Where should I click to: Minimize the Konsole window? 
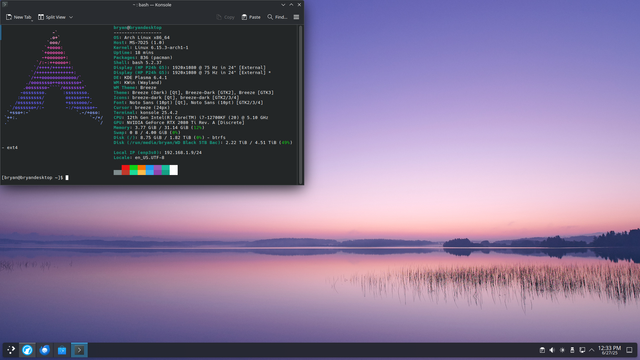(x=283, y=4)
